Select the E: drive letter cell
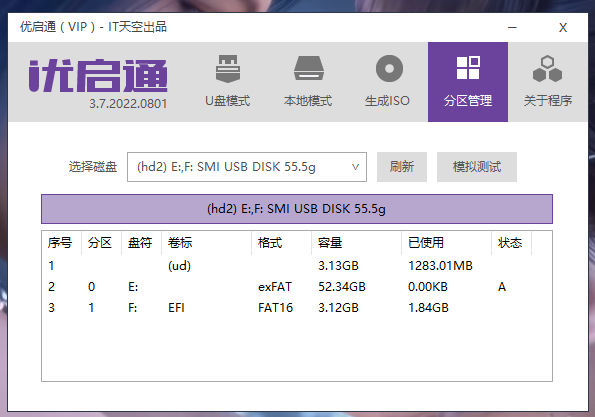Viewport: 595px width, 417px height. [133, 287]
